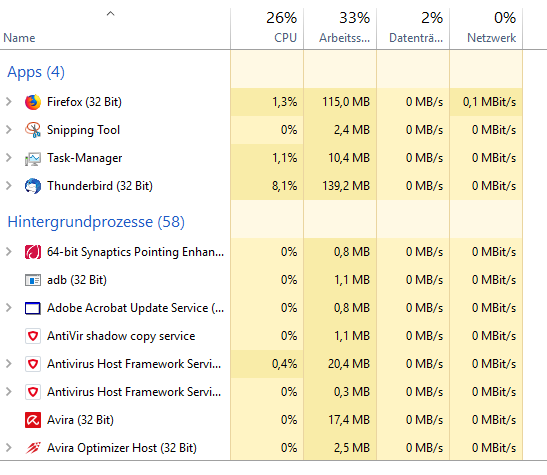Expand the Avira Optimizer Host entry
This screenshot has width=547, height=475.
(x=9, y=448)
